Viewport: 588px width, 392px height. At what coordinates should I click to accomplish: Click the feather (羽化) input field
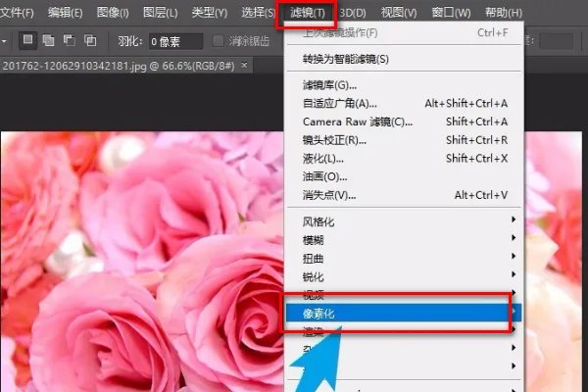coord(175,41)
